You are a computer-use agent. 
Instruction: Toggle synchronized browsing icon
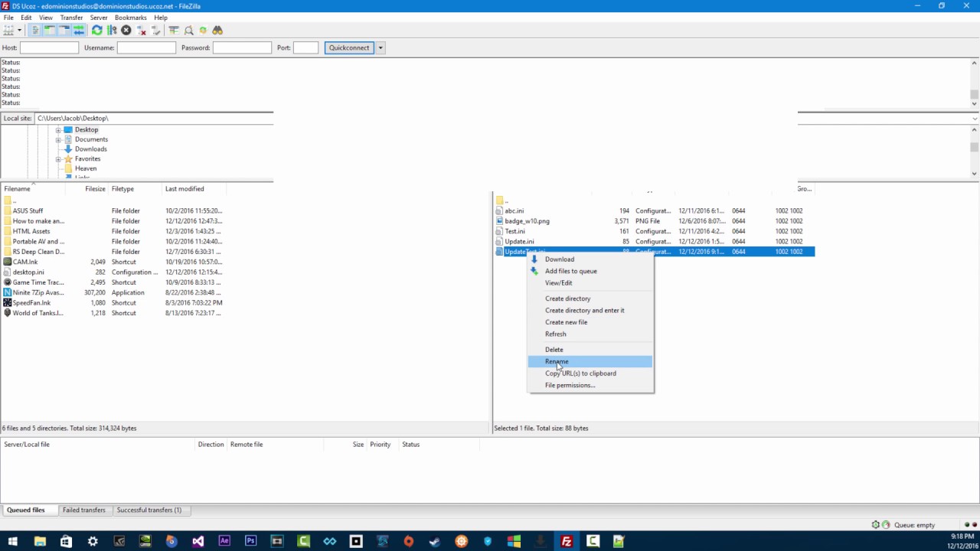[203, 30]
